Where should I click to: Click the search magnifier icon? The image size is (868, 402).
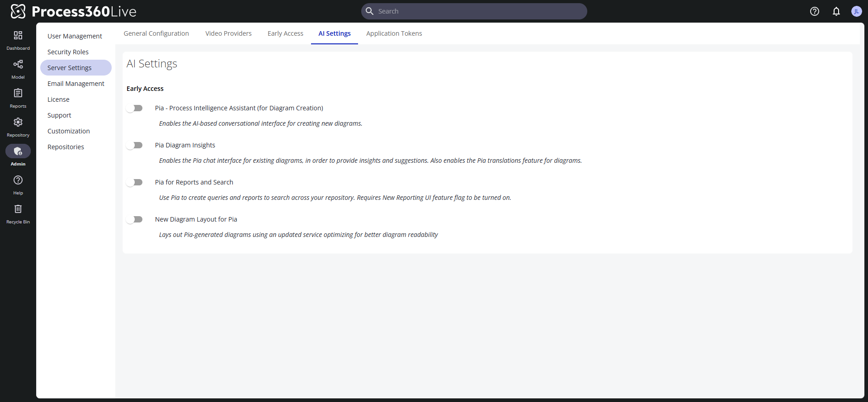369,11
